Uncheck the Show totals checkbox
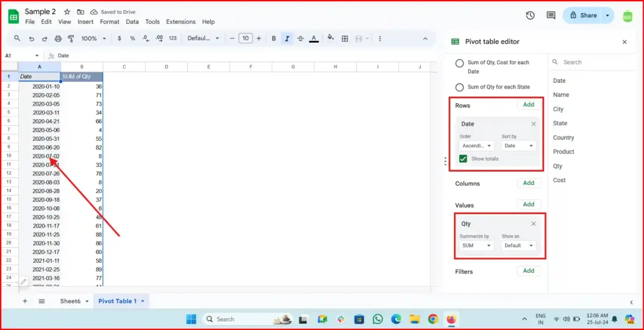The image size is (644, 330). [464, 158]
